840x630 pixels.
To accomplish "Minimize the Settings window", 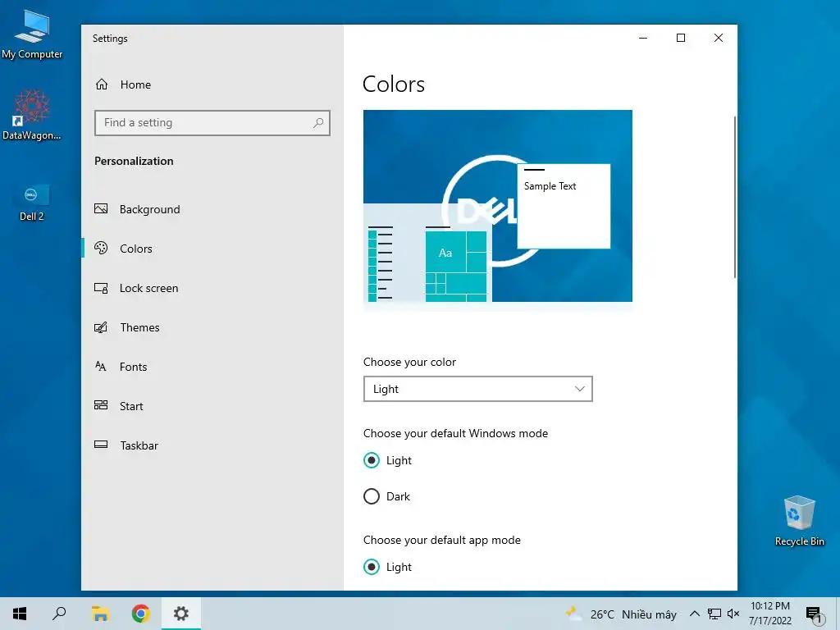I will [x=643, y=38].
